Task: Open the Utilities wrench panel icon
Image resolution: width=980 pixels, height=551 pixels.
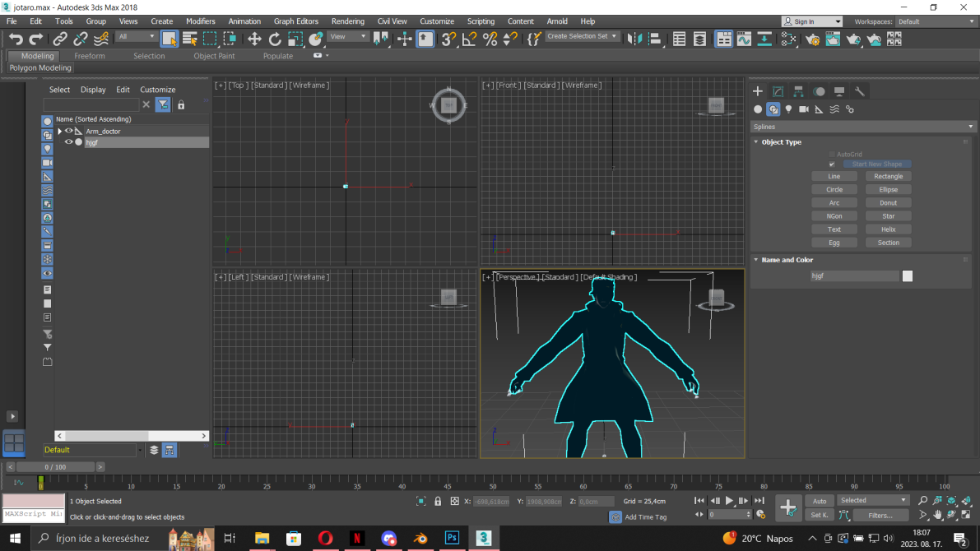Action: [x=859, y=91]
